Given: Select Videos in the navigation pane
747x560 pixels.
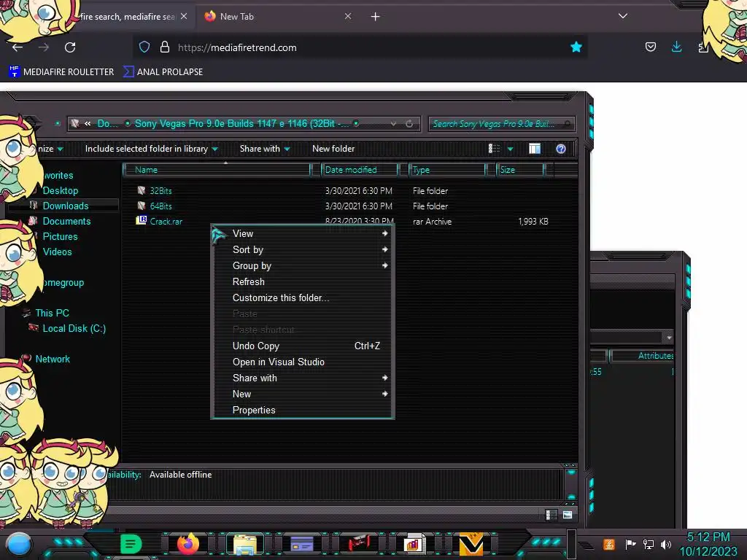Looking at the screenshot, I should pos(57,252).
